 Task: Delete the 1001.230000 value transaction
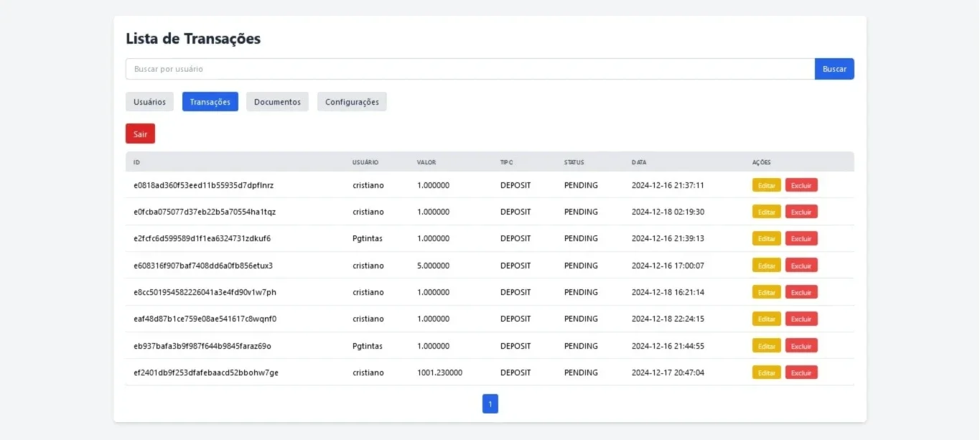[x=801, y=373]
